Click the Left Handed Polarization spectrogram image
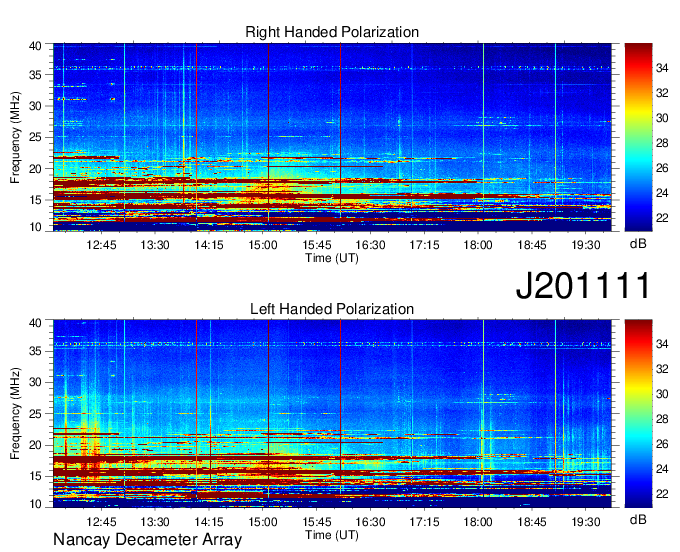 point(332,414)
